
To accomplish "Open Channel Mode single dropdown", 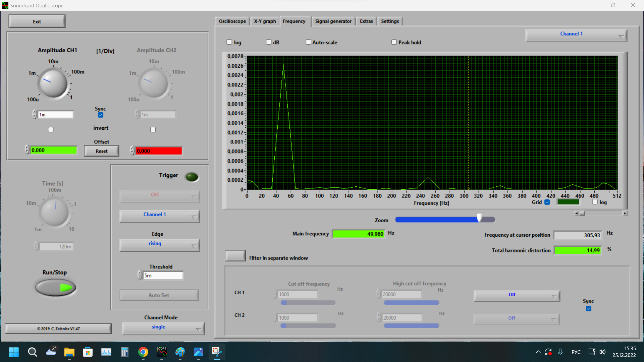I will 163,328.
